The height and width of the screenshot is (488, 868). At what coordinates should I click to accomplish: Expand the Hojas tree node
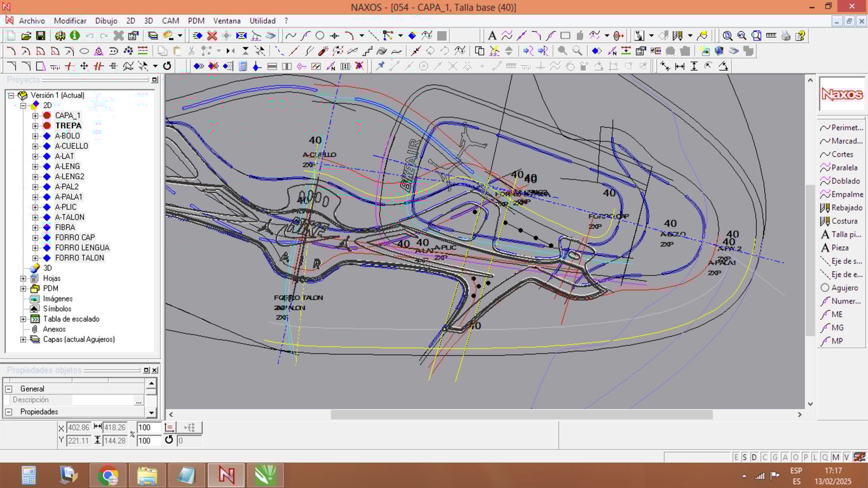point(23,278)
